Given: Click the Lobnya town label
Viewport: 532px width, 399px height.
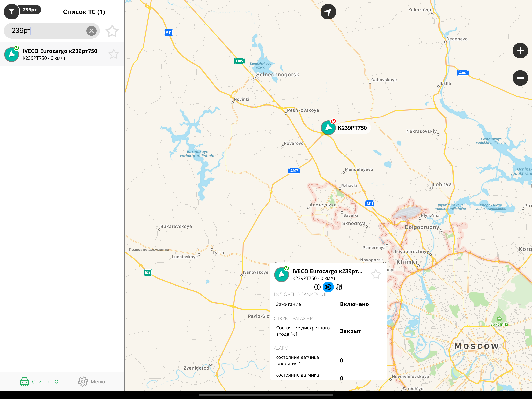Looking at the screenshot, I should tap(442, 184).
